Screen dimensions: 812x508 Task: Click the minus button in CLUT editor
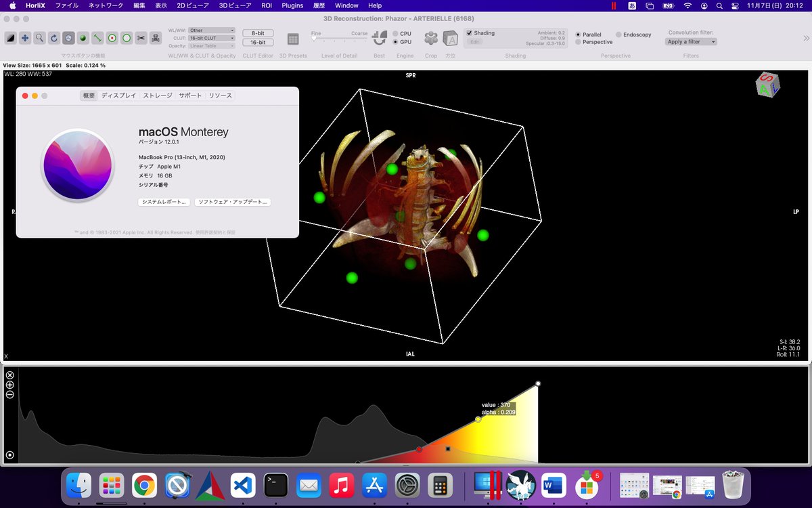[10, 394]
